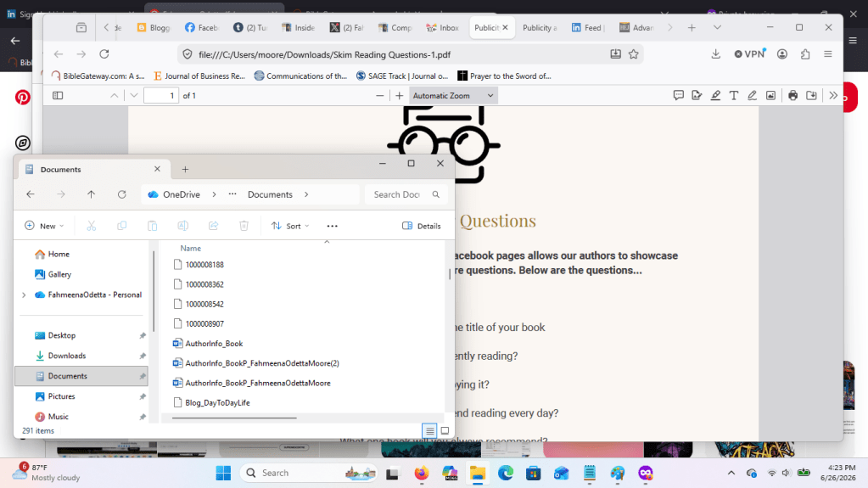Zoom in the PDF document
This screenshot has width=868, height=488.
tap(399, 95)
